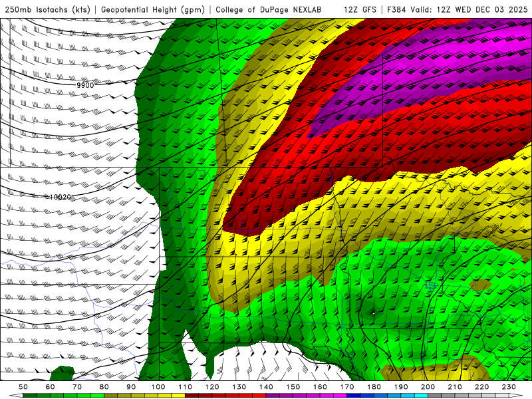Click the 'Valid: 12Z WED DEC 03 2025' text

(469, 9)
